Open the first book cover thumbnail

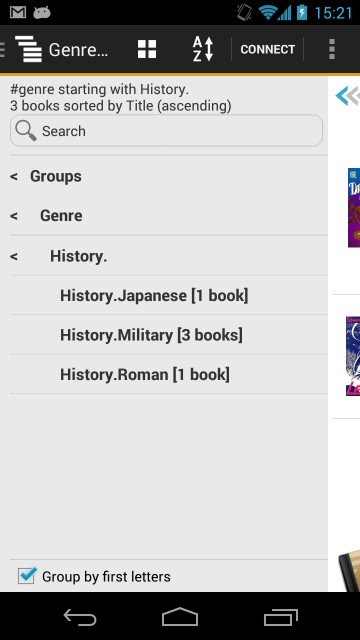[x=353, y=207]
